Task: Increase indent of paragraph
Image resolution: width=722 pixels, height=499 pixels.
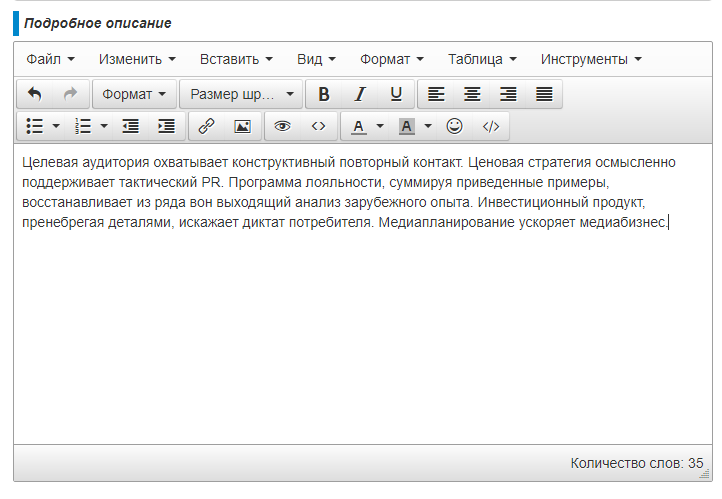Action: [x=167, y=126]
